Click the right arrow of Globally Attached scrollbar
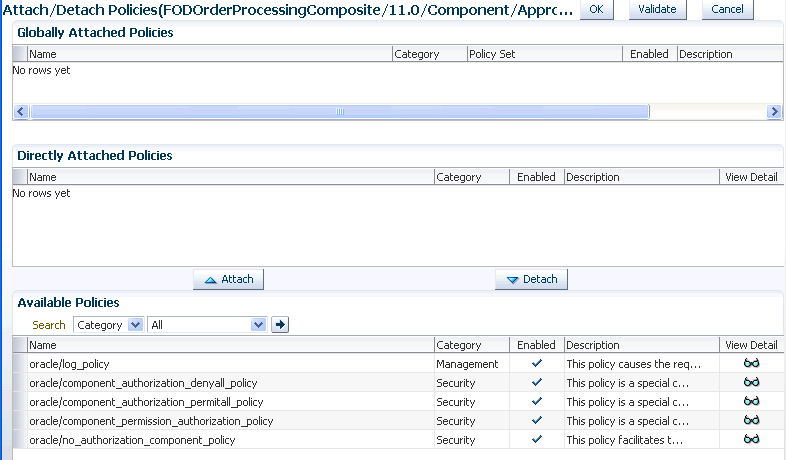This screenshot has height=460, width=786. [774, 111]
